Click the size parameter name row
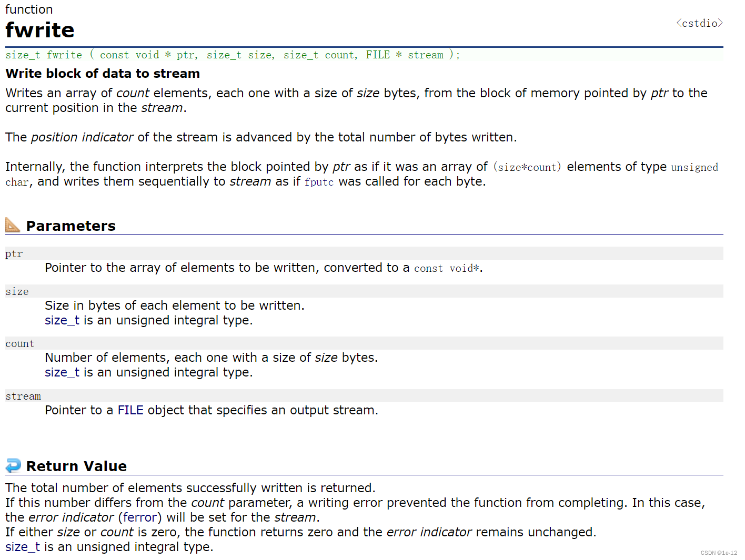Screen dimensions: 745x560 364,291
